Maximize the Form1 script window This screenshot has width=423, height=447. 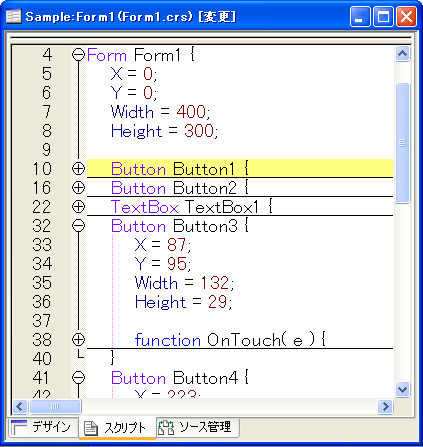(x=383, y=17)
